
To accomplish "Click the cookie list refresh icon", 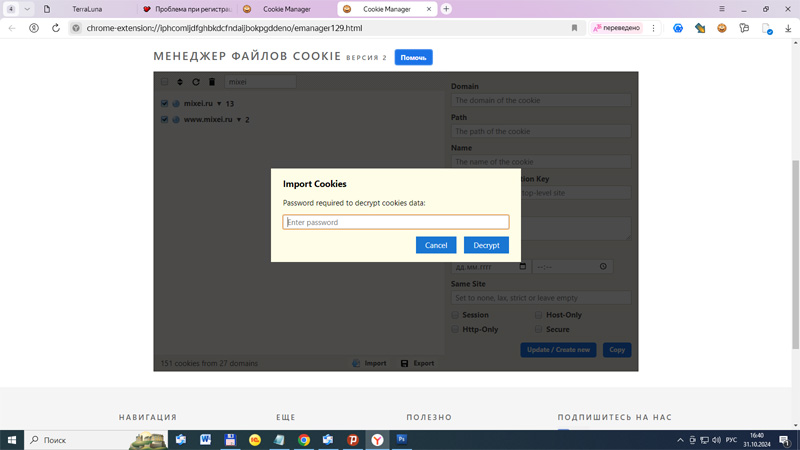I will [196, 82].
